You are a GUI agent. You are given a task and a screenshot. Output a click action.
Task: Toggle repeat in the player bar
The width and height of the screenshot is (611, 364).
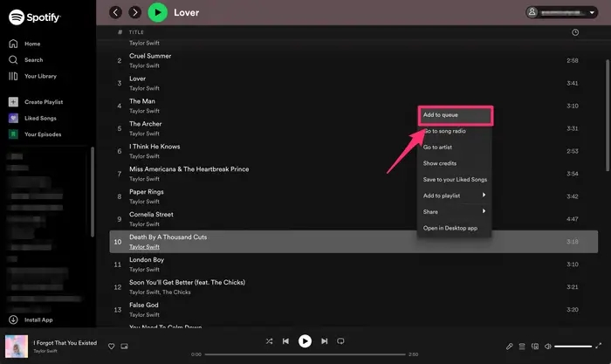click(341, 341)
